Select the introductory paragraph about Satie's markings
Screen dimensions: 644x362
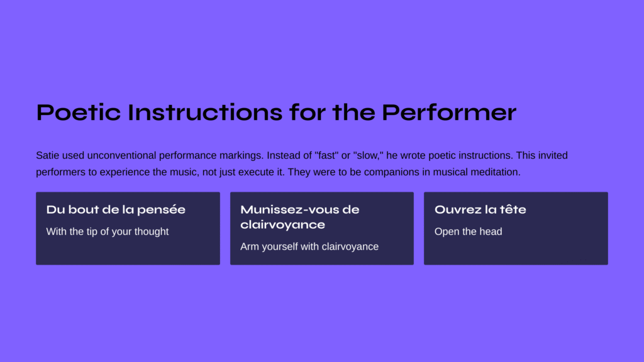[x=302, y=163]
